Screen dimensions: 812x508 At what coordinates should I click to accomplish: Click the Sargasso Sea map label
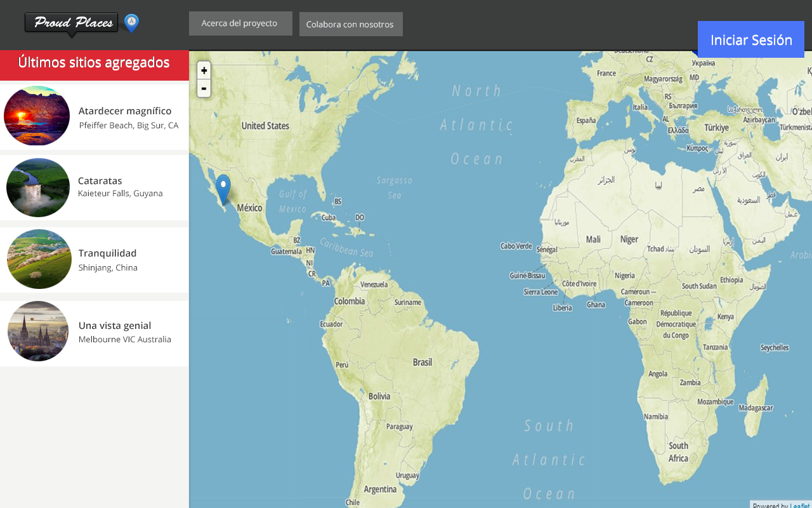pos(395,187)
